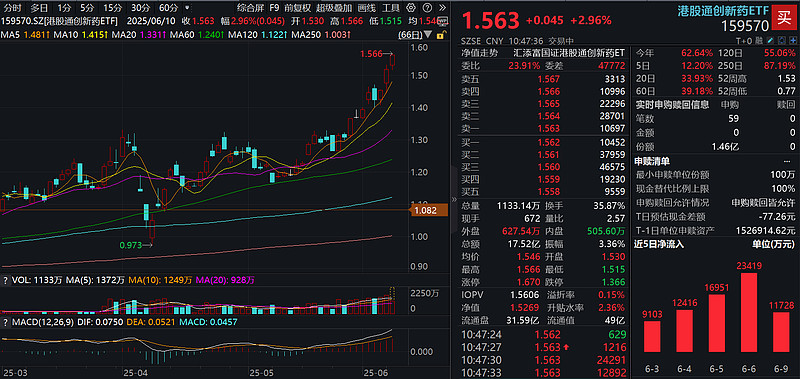Switch to 多日 multi-day view
Screen dimensions: 800x379
tap(39, 8)
